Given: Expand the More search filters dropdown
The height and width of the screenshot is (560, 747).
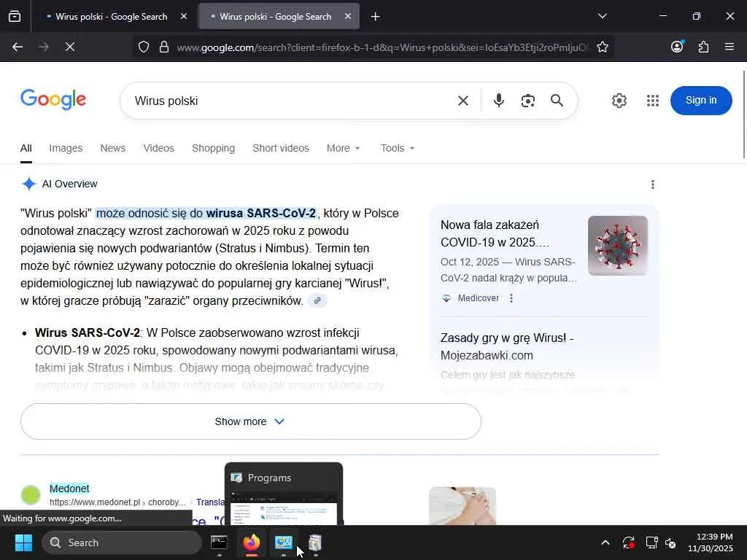Looking at the screenshot, I should click(x=343, y=148).
